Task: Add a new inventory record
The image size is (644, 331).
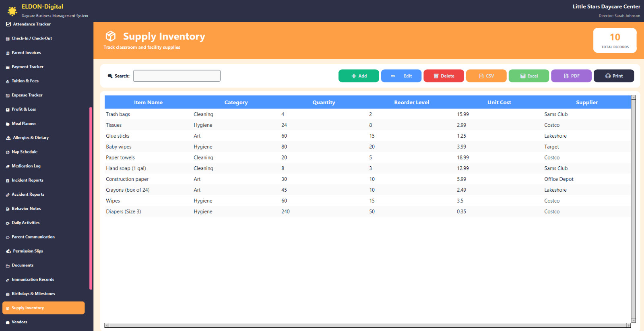Action: pyautogui.click(x=359, y=76)
